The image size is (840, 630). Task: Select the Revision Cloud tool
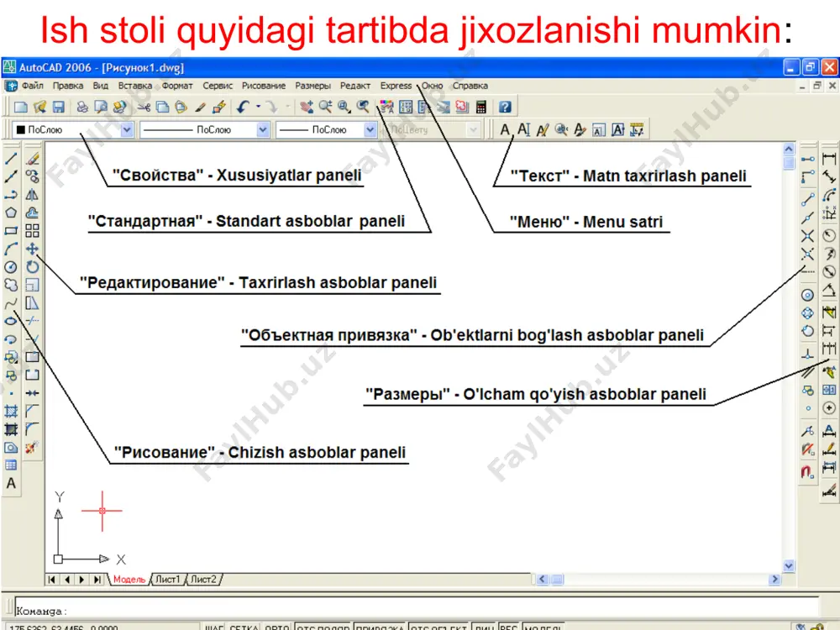pyautogui.click(x=11, y=285)
